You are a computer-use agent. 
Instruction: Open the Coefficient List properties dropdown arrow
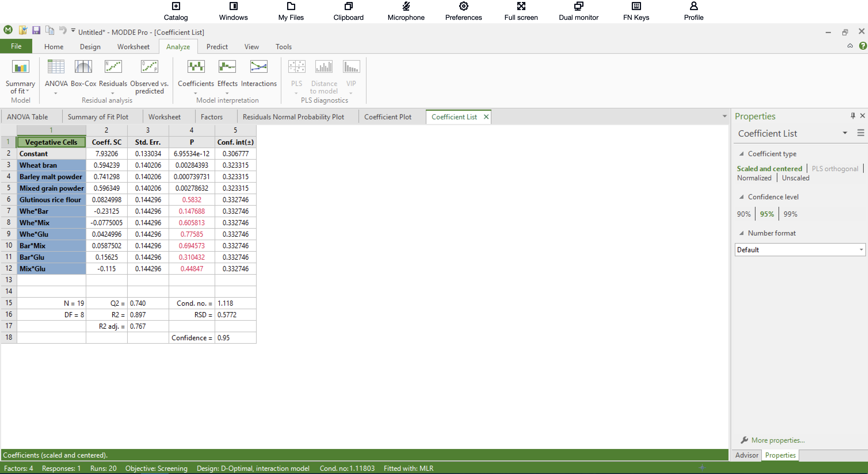click(x=845, y=133)
